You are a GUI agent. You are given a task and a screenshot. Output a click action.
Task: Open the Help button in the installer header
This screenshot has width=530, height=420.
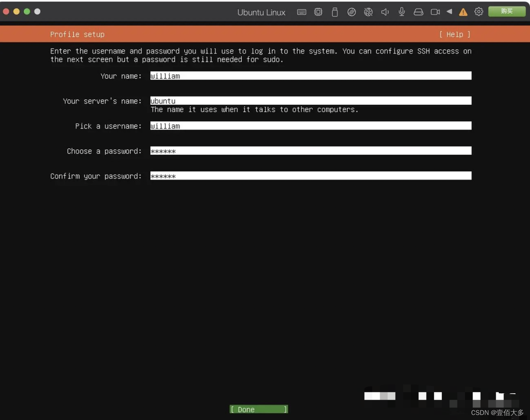click(x=455, y=34)
